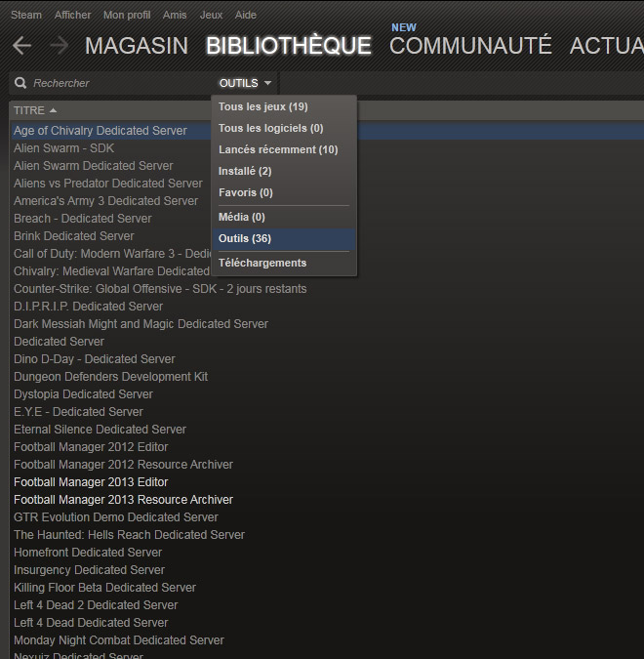This screenshot has width=644, height=659.
Task: Select Média (0) filter
Action: (284, 217)
